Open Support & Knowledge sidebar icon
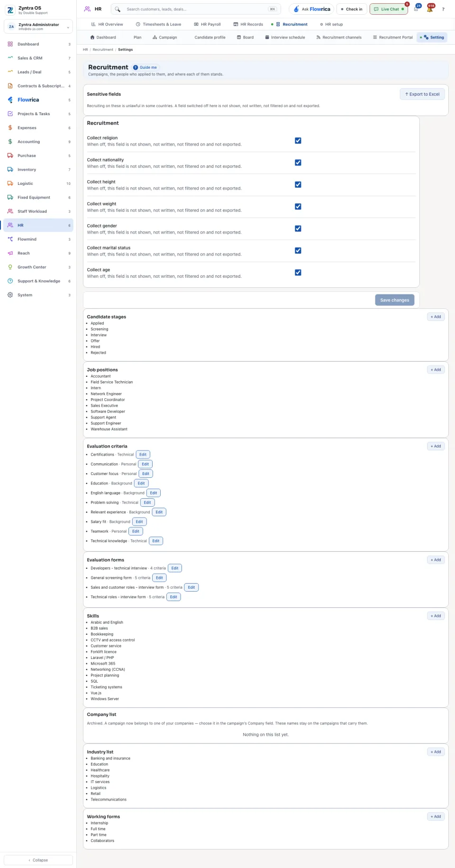 coord(10,281)
